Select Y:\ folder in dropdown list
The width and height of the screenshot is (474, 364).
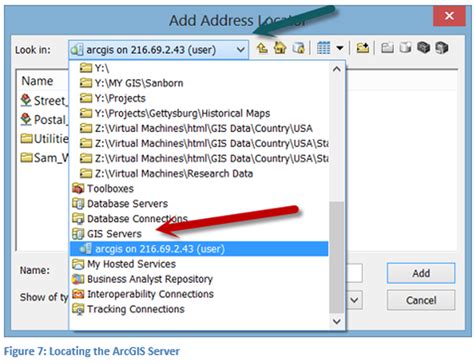point(199,68)
